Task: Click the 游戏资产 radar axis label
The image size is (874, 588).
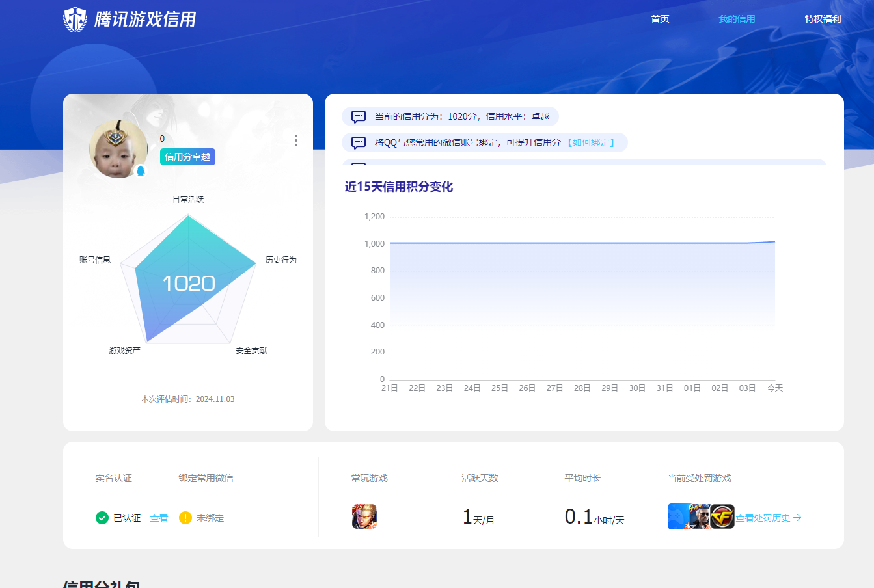Action: (x=124, y=350)
